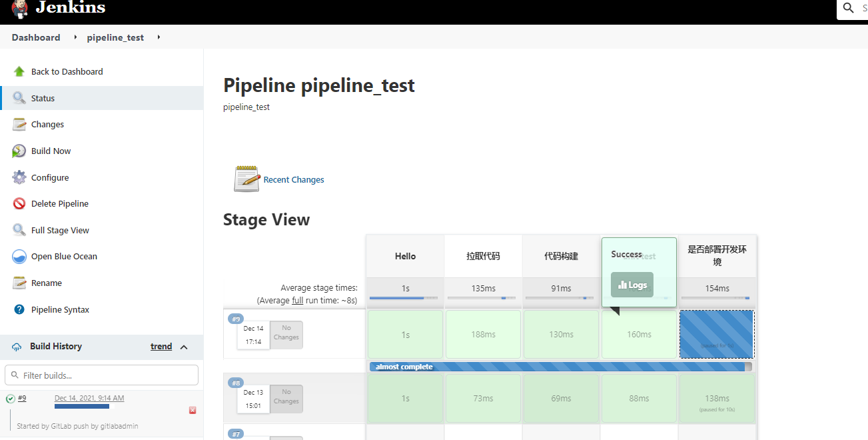The image size is (868, 440).
Task: Click the Build History weather cloud icon
Action: tap(17, 347)
